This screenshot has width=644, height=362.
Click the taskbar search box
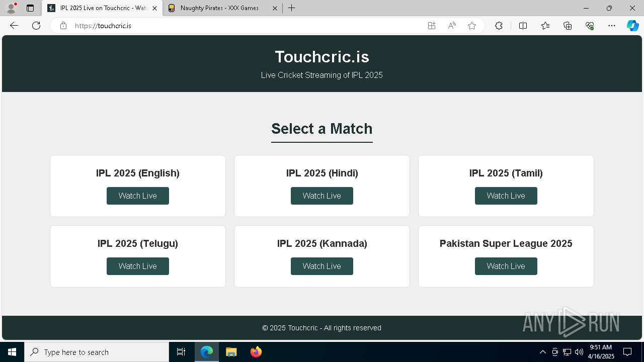click(97, 352)
